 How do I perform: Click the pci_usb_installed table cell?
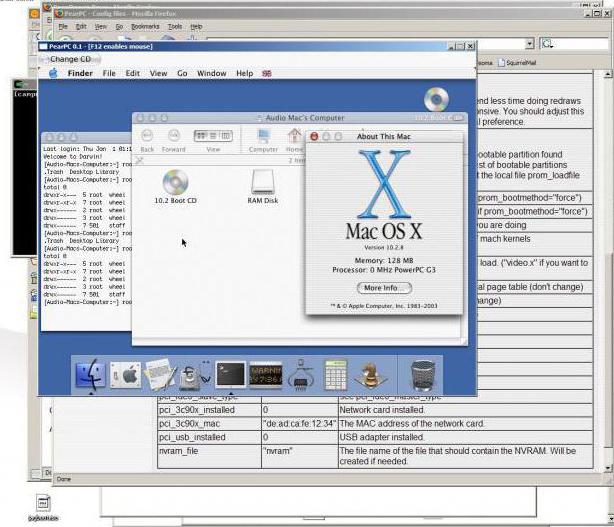209,437
